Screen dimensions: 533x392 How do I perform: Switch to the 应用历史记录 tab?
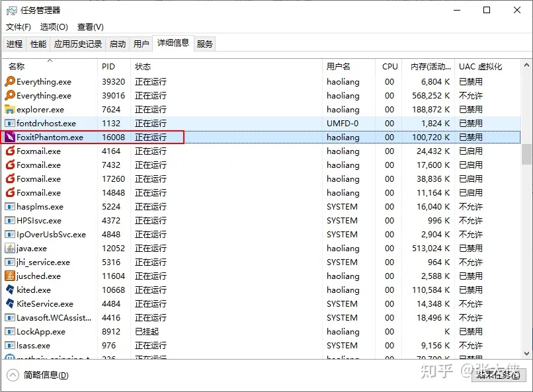(78, 44)
